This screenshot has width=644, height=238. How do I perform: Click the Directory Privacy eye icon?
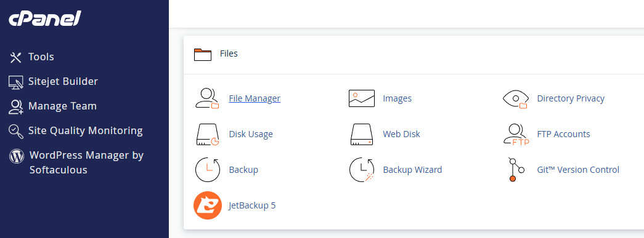515,99
